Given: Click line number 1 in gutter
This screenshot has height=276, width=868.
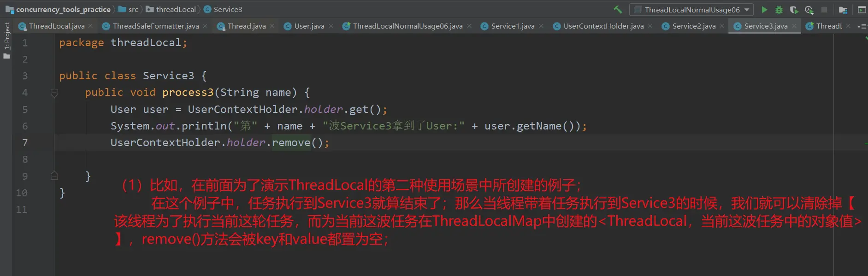Looking at the screenshot, I should click(x=25, y=43).
